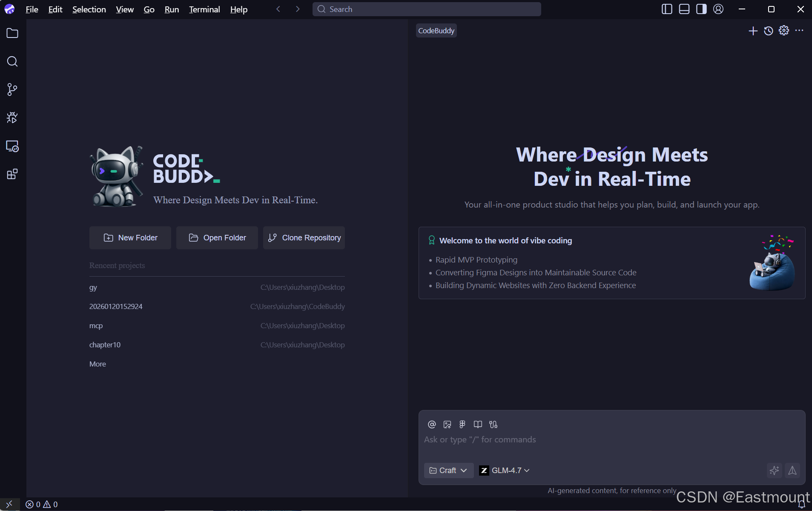Open recent project chapter10
Viewport: 812px width, 511px height.
pyautogui.click(x=217, y=345)
